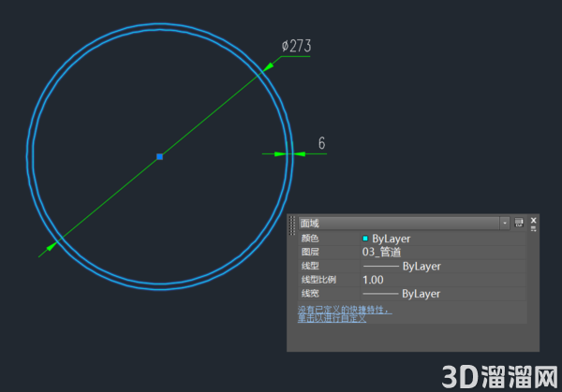
Task: Open the panel options icon below the X
Action: pyautogui.click(x=533, y=229)
